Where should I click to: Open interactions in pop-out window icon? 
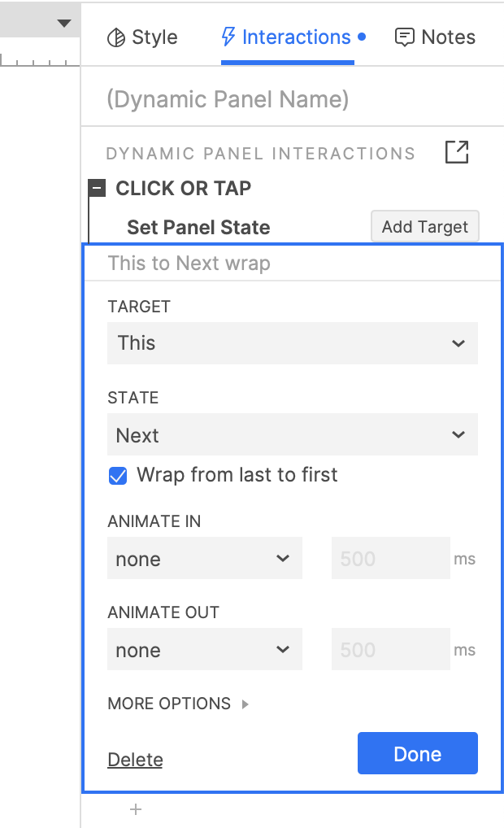coord(457,153)
